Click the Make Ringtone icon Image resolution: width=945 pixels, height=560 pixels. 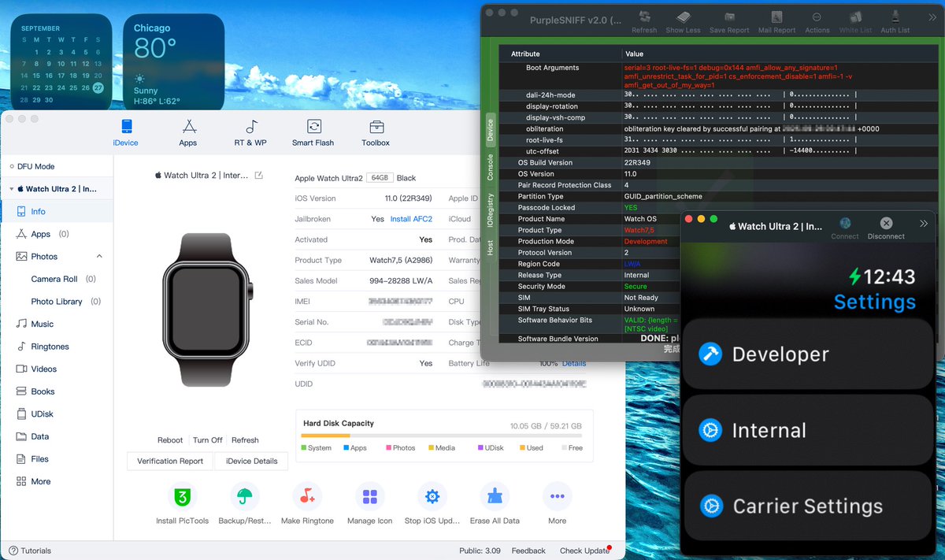point(307,497)
